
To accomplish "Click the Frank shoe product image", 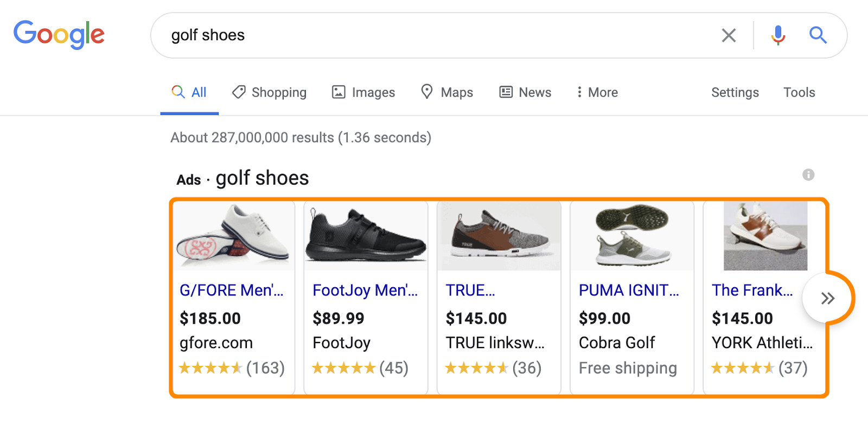I will click(x=765, y=236).
